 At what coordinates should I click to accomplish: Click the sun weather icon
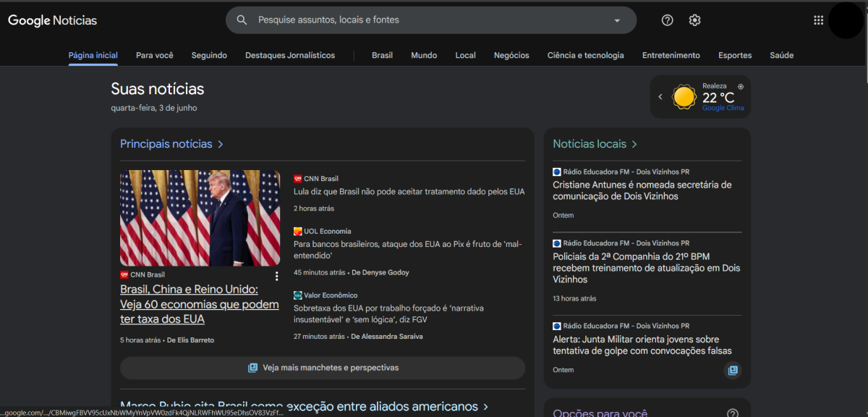pos(684,97)
